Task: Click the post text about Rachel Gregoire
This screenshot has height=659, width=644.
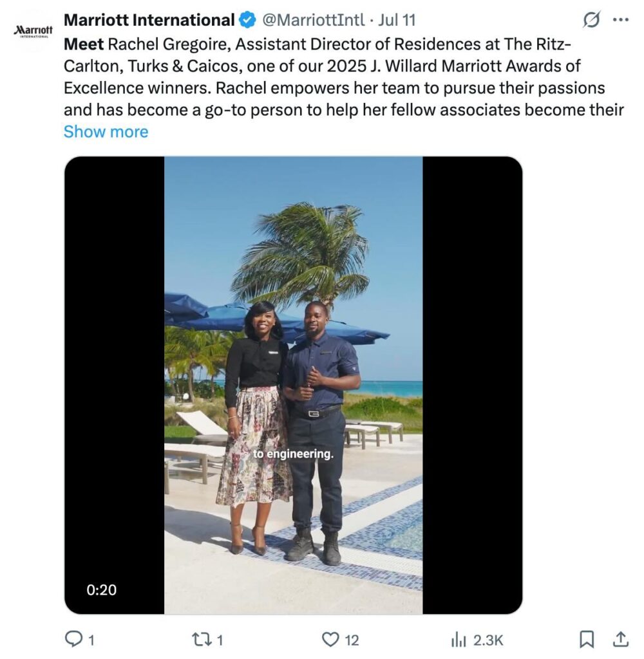Action: (x=335, y=77)
